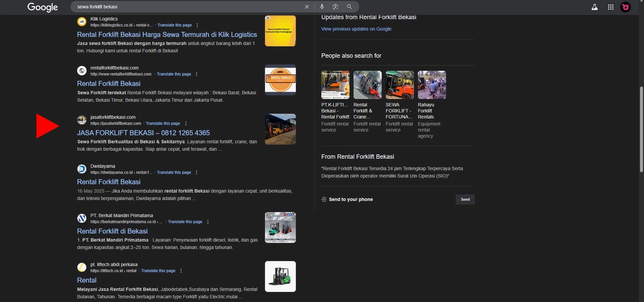
Task: Translate the Berkat Mandiri Primatama page
Action: tap(185, 222)
